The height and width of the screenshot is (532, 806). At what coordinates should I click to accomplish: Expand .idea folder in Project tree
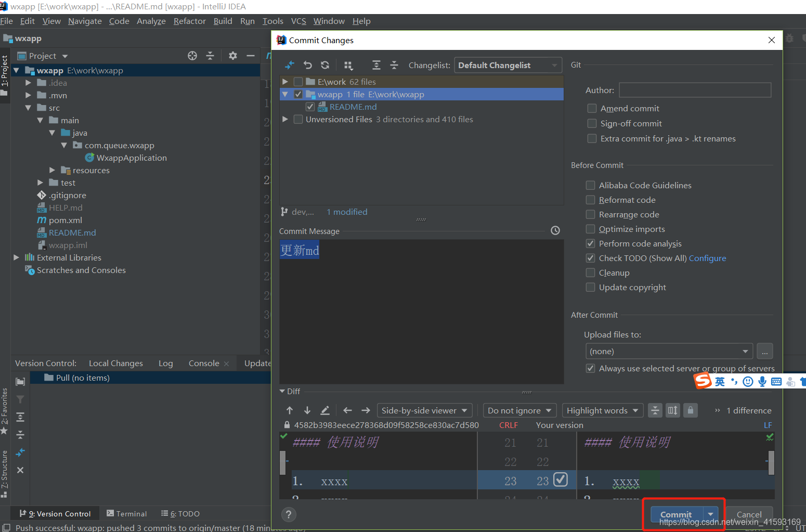point(29,83)
